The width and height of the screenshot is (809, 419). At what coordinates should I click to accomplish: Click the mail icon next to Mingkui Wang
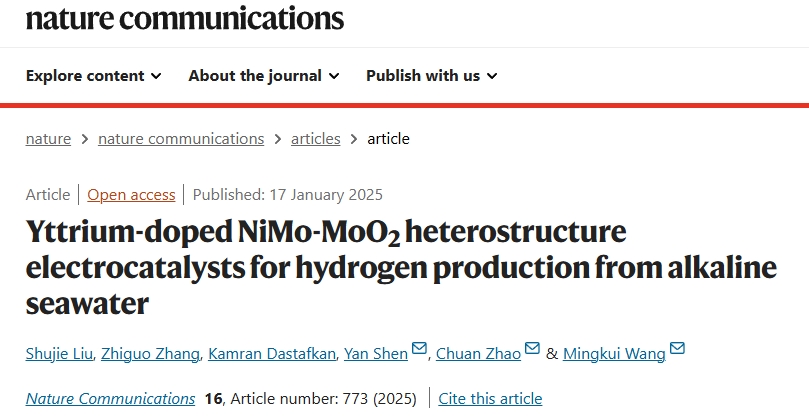[677, 348]
